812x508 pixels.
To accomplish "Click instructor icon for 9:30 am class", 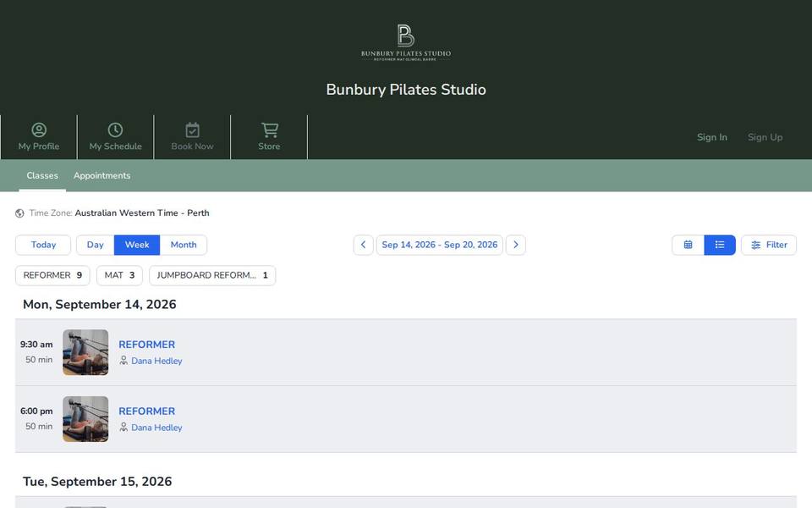I will click(123, 361).
